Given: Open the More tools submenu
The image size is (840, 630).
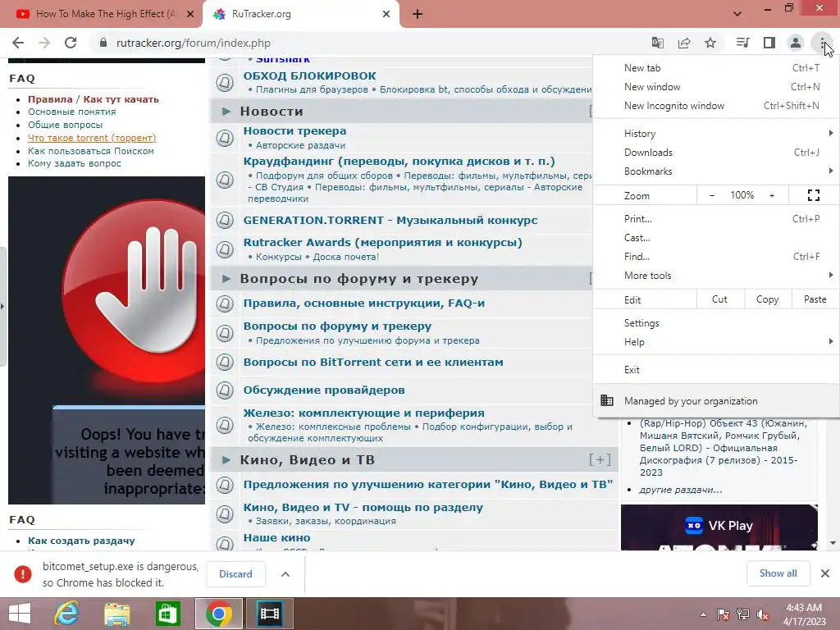Looking at the screenshot, I should coord(716,276).
